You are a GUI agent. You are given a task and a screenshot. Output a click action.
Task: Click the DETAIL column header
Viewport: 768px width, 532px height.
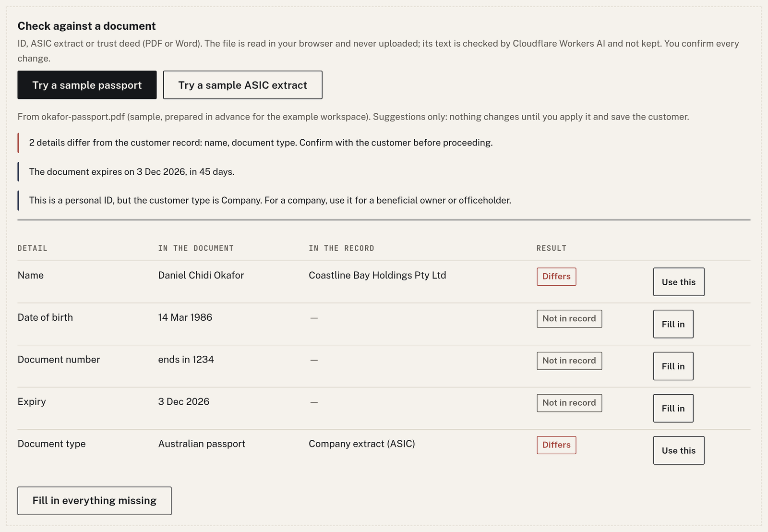click(x=33, y=248)
